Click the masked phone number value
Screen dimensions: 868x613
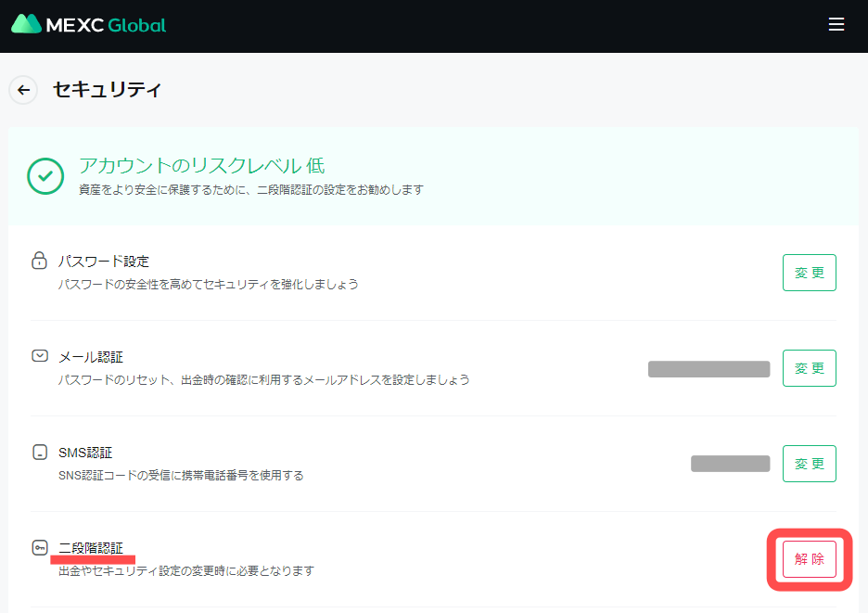point(730,464)
